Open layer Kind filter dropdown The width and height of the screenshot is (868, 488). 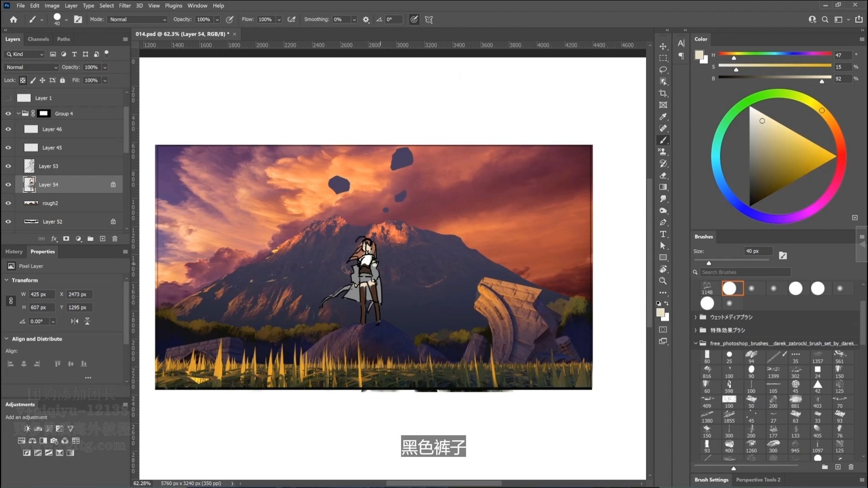point(25,54)
